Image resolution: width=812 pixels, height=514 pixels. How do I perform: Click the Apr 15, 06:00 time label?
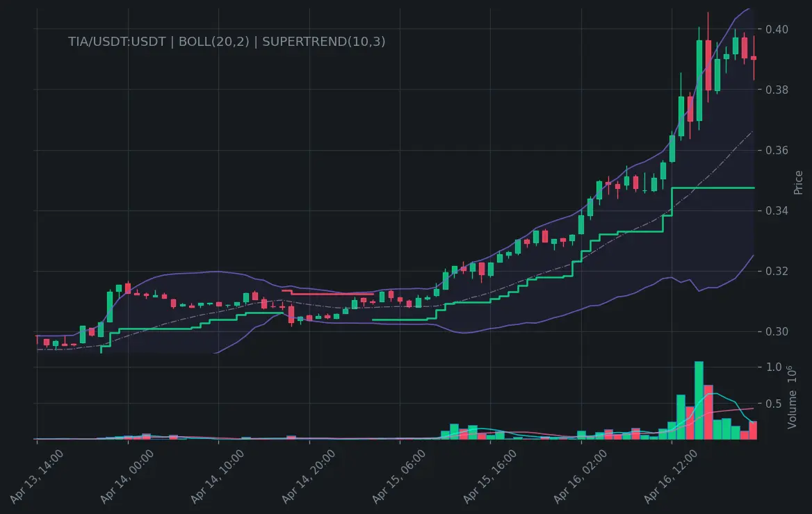pyautogui.click(x=399, y=476)
